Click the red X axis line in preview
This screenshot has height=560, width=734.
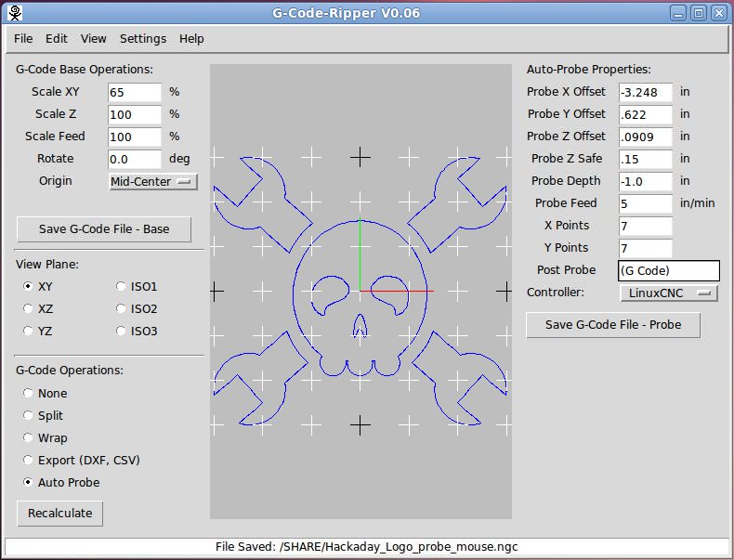click(397, 291)
